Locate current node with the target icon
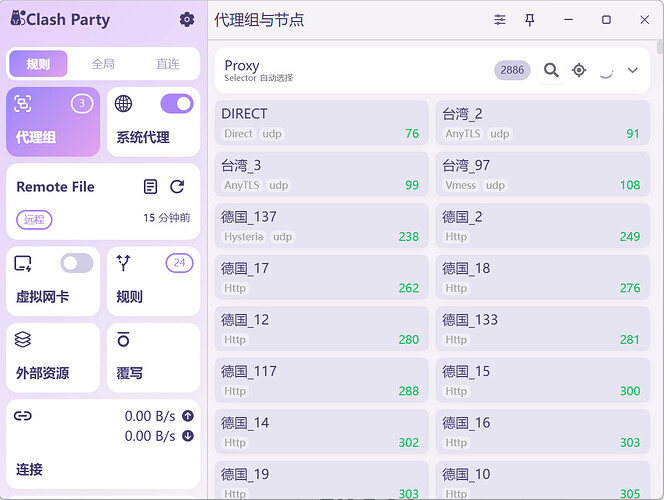Viewport: 664px width, 500px height. click(x=579, y=70)
